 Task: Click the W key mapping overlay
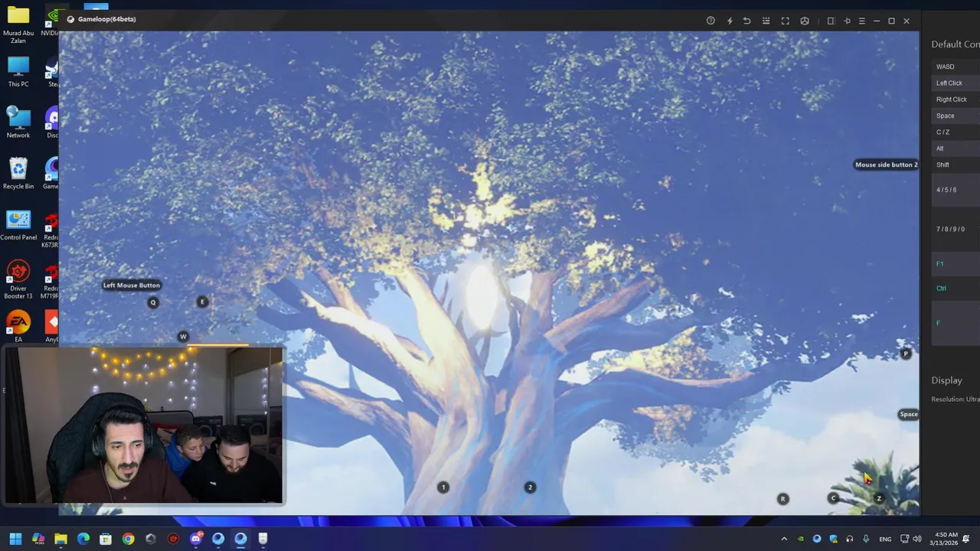183,337
